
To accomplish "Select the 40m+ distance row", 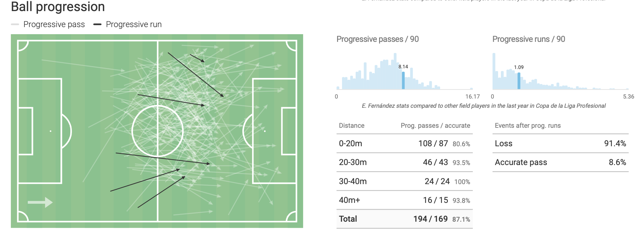I will click(x=404, y=200).
